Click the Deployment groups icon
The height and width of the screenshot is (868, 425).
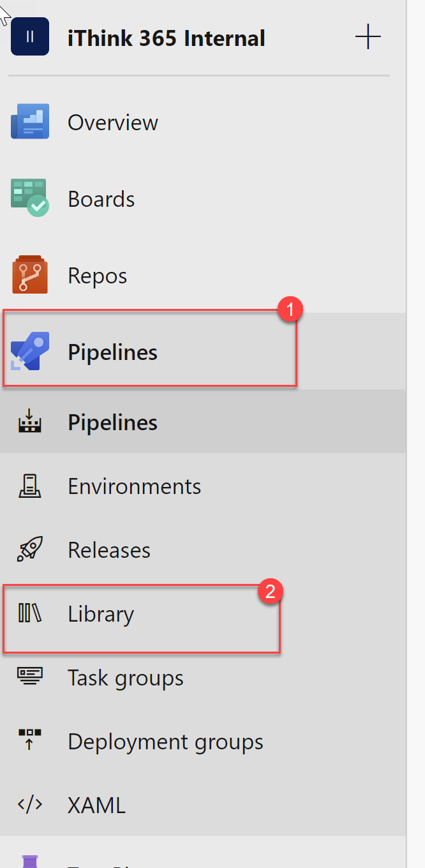click(30, 741)
